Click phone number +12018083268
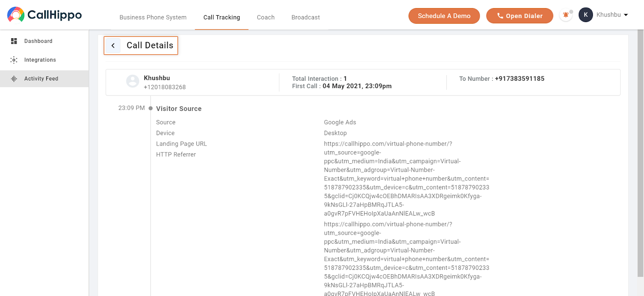 (x=165, y=87)
